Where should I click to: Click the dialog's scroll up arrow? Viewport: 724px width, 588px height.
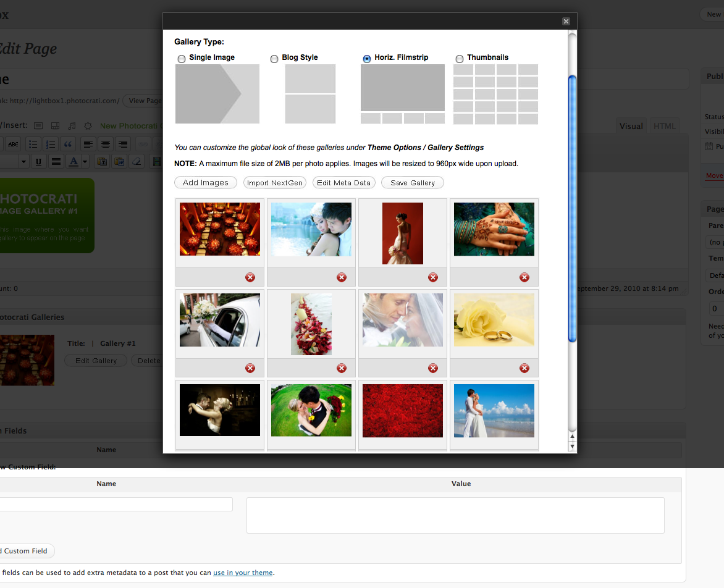coord(572,436)
